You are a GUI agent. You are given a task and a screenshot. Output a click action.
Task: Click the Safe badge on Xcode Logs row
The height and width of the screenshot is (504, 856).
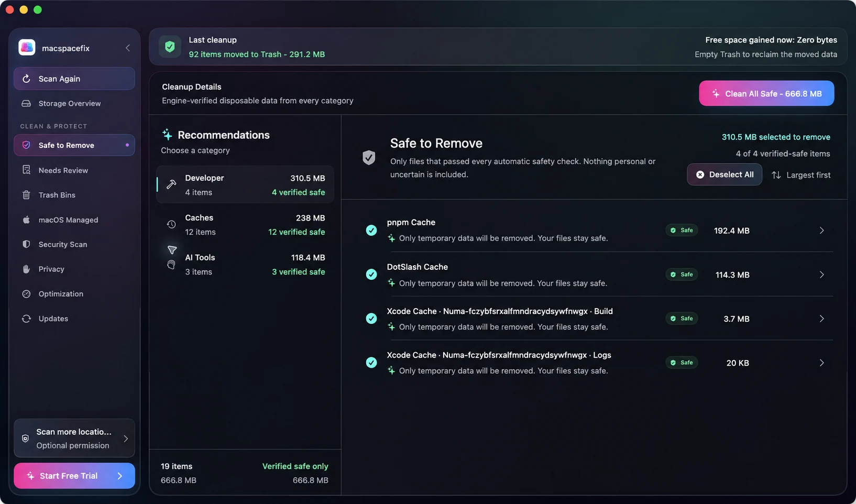click(x=682, y=362)
